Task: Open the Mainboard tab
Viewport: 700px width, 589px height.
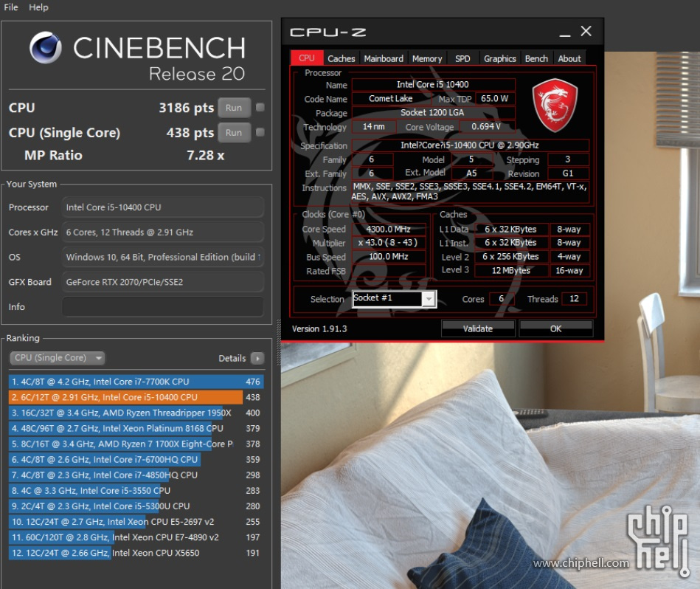Action: click(x=383, y=58)
